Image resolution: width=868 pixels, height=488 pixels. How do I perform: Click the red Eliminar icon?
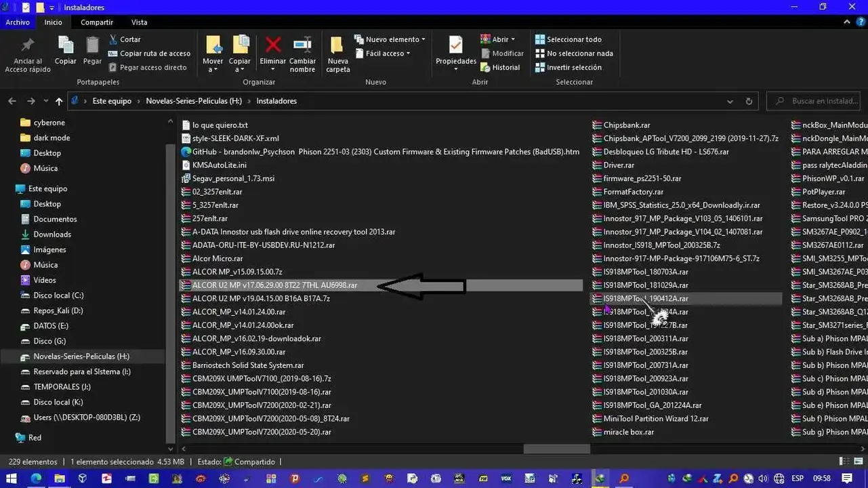pos(273,45)
